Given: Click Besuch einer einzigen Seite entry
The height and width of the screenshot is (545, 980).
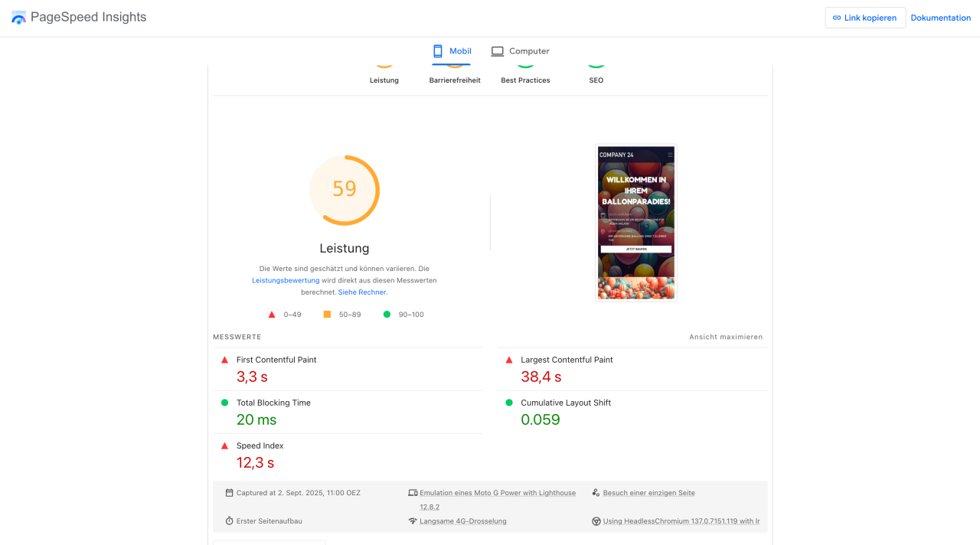Looking at the screenshot, I should [x=649, y=493].
